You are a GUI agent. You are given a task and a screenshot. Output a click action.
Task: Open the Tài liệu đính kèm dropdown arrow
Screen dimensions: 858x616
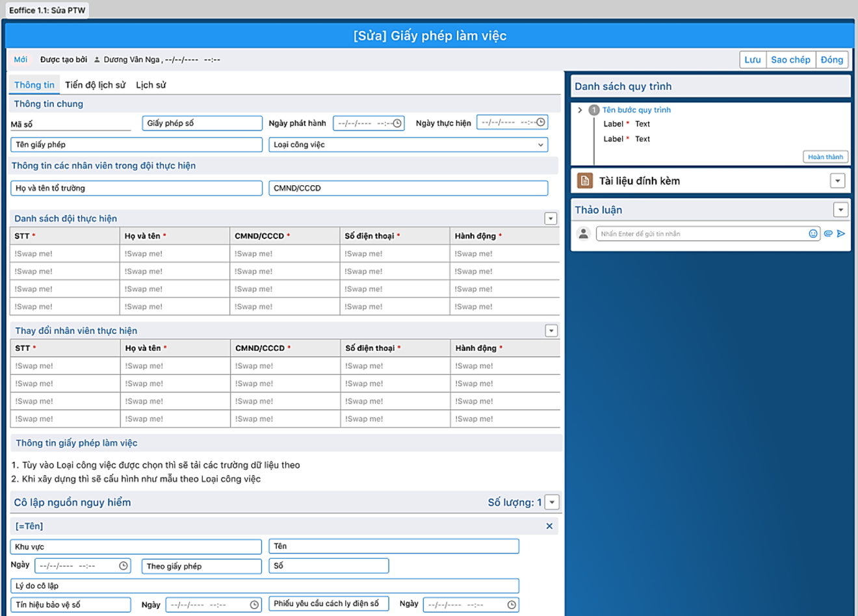(837, 181)
